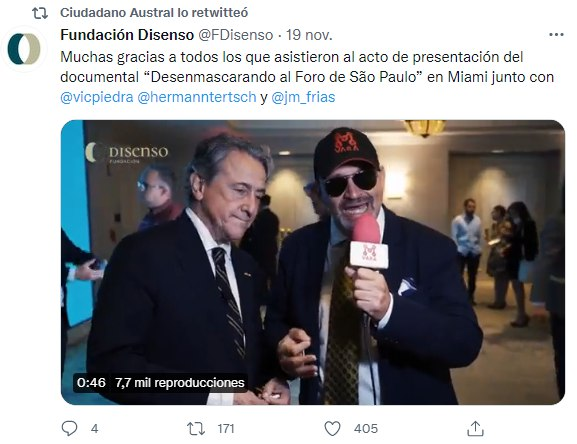Click the retweeted indicator icon at top
Image resolution: width=577 pixels, height=444 pixels.
coord(40,13)
